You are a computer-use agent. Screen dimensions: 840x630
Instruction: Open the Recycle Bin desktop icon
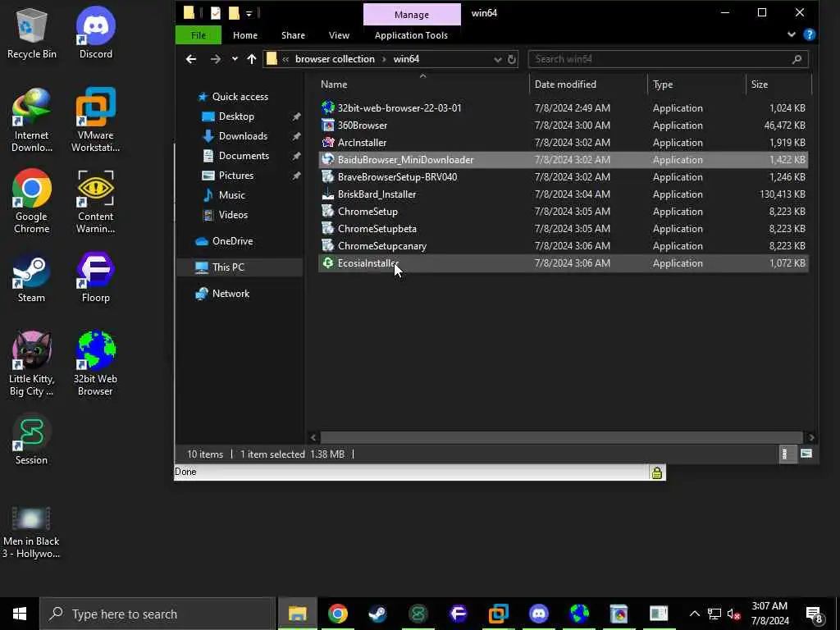click(31, 34)
